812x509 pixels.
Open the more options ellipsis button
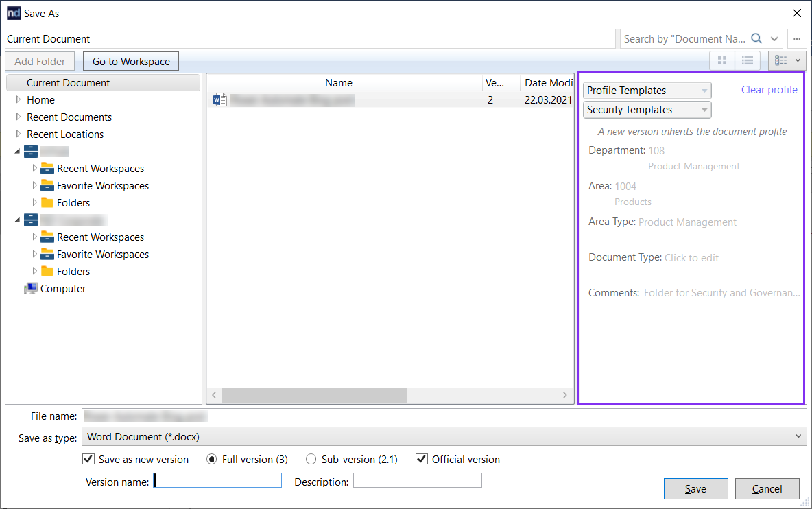coord(797,39)
